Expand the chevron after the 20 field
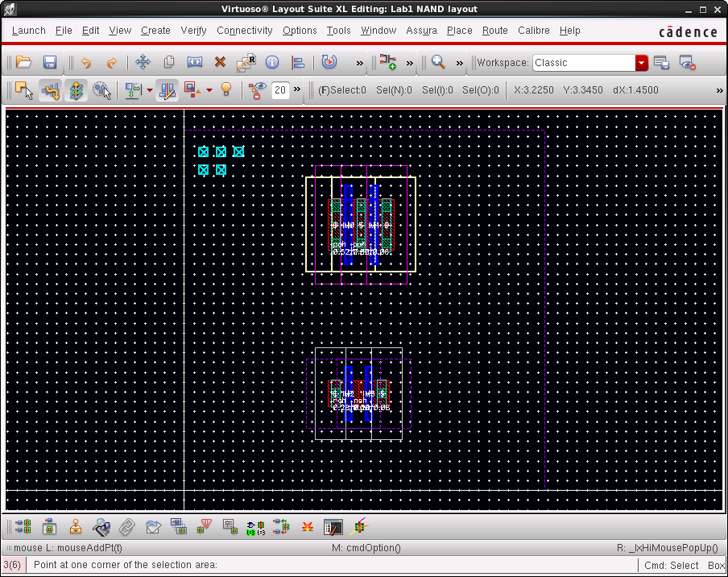Viewport: 728px width, 577px height. click(x=296, y=89)
